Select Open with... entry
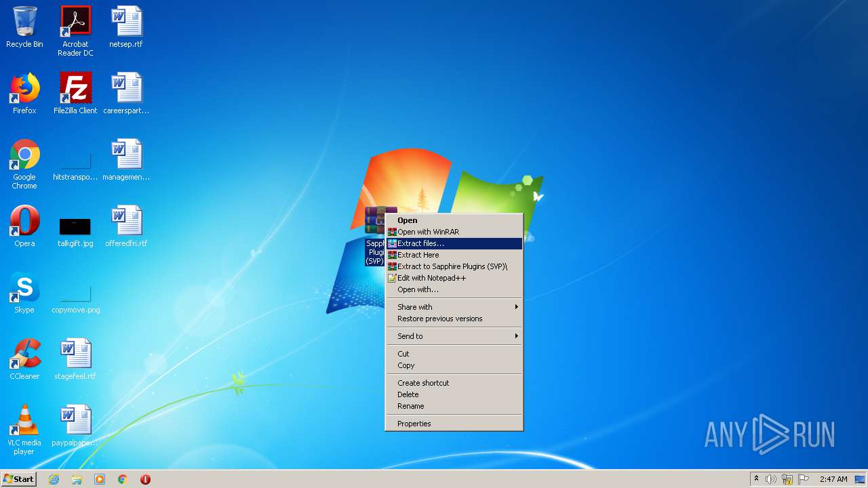Viewport: 868px width, 488px height. pos(454,289)
